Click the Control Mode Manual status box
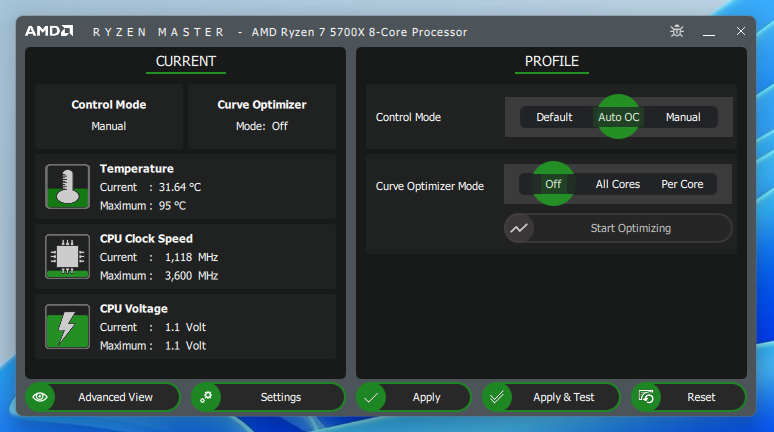 point(109,116)
